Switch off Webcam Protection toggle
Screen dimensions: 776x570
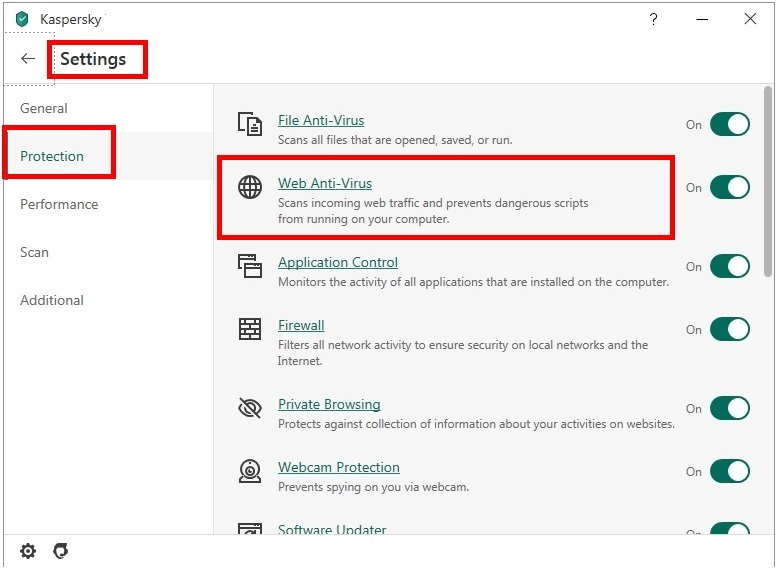point(729,472)
